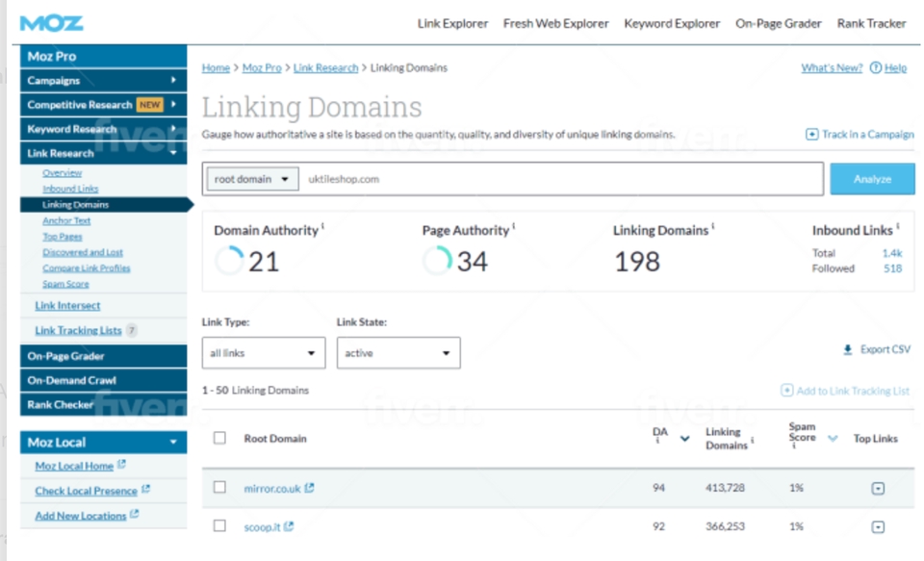Check the scoop.it row checkbox
Viewport: 924px width, 561px height.
pos(219,525)
